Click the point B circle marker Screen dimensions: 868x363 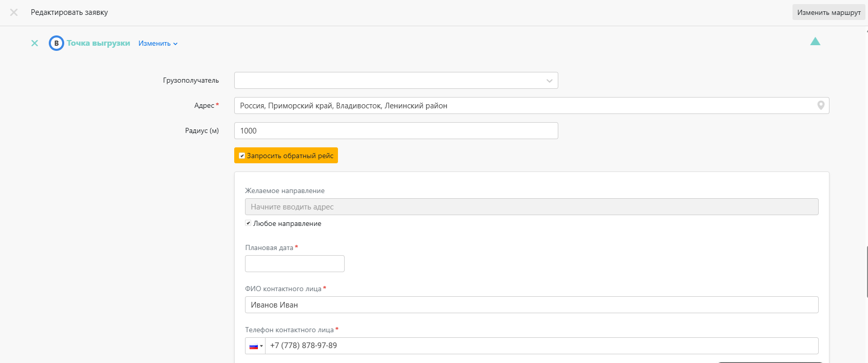pyautogui.click(x=56, y=43)
